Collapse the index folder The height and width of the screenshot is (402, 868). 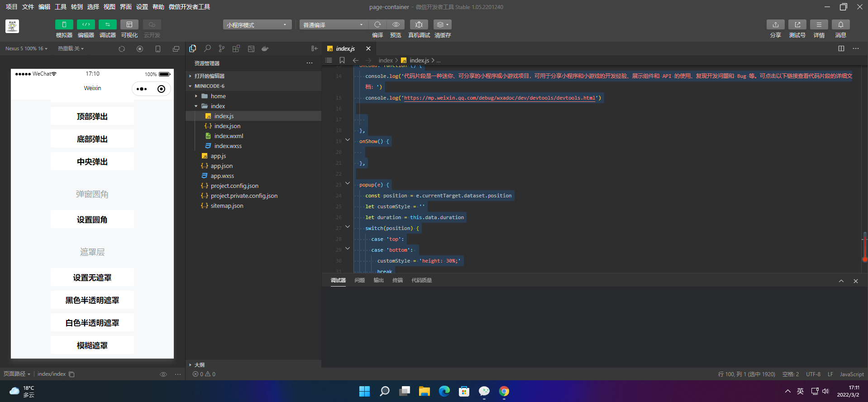click(253, 106)
